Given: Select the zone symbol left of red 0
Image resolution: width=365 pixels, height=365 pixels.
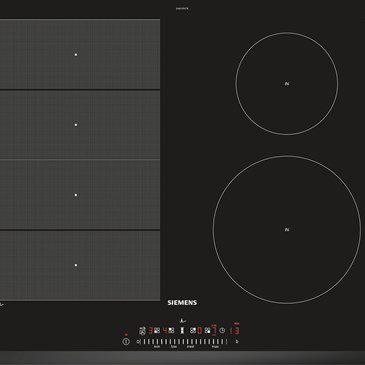Looking at the screenshot, I should [193, 330].
